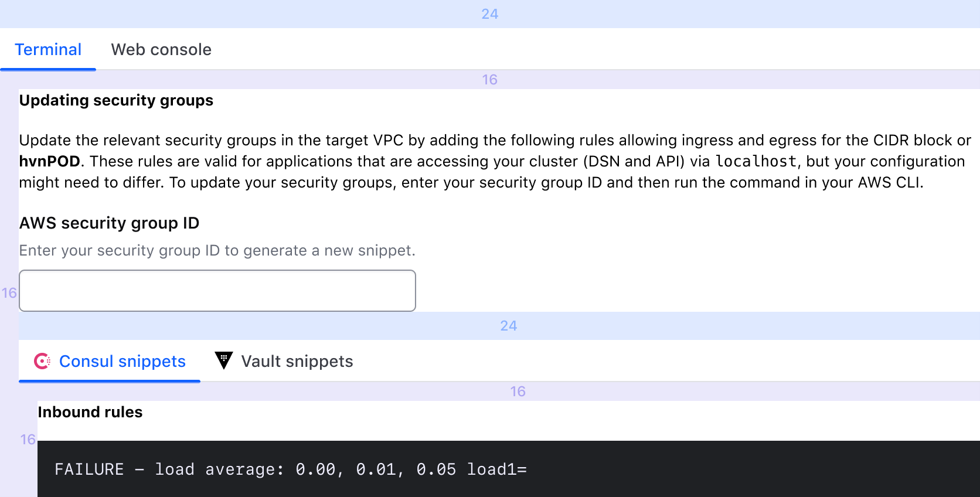Screen dimensions: 980x497
Task: Click the 24 spacing band at the top
Action: (490, 13)
